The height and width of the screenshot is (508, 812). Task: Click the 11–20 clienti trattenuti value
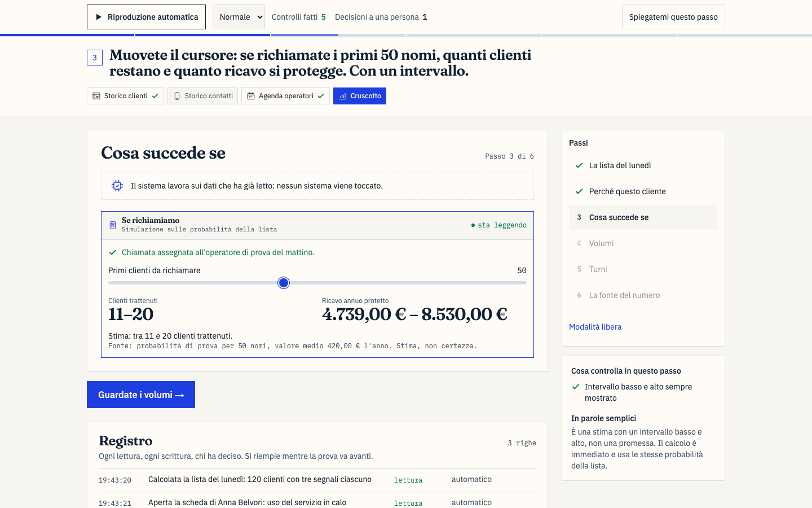coord(131,314)
